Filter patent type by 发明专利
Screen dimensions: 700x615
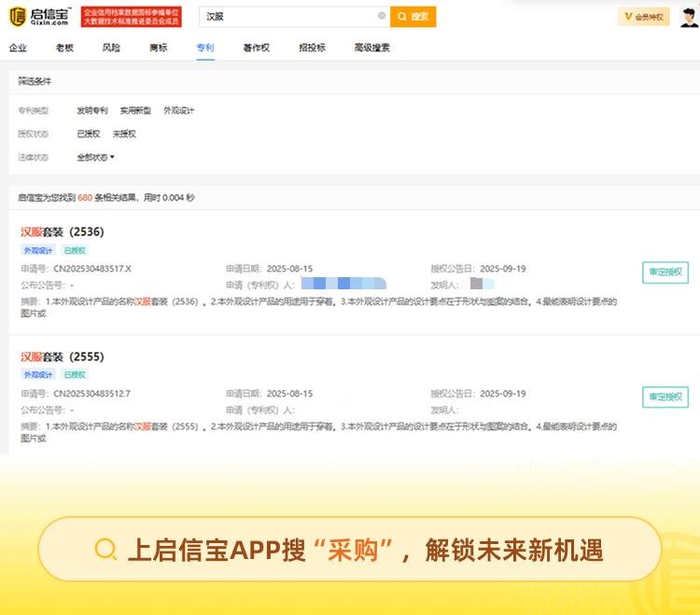click(91, 111)
